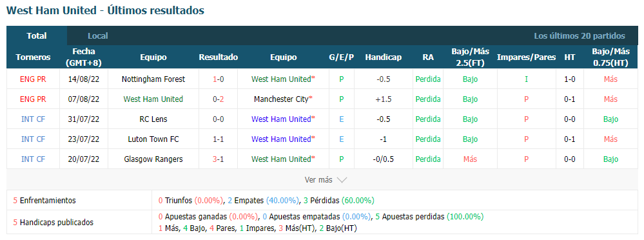Click ENG PR tournament in first row
644x240 pixels.
click(x=34, y=79)
